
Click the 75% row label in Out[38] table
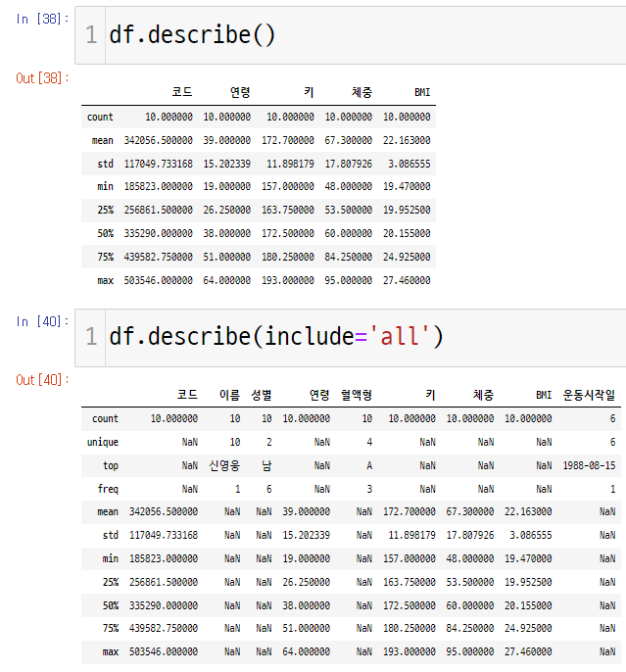pyautogui.click(x=106, y=257)
